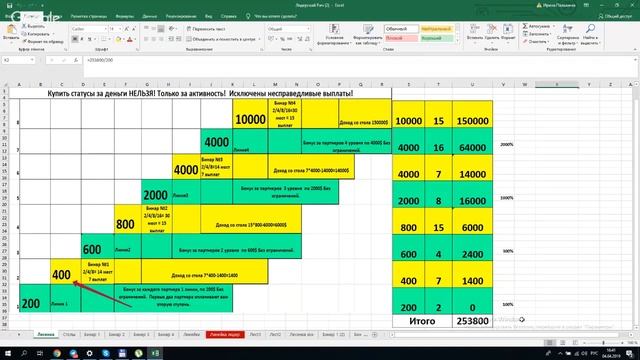
Task: Align text left in alignment group
Action: [146, 39]
